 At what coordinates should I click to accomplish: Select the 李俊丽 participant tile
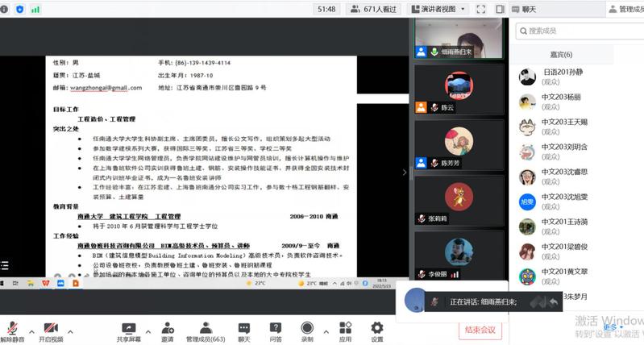tap(459, 256)
